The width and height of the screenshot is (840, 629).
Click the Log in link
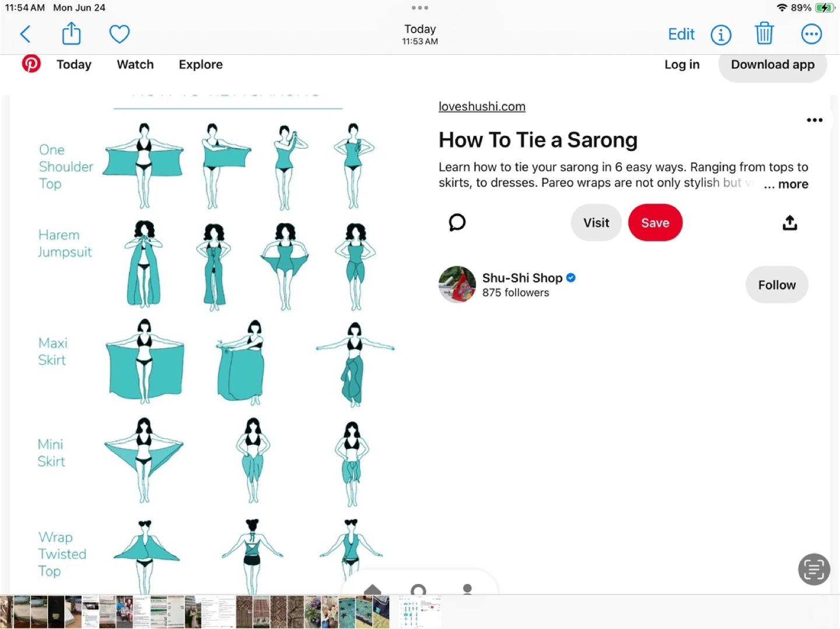coord(682,65)
